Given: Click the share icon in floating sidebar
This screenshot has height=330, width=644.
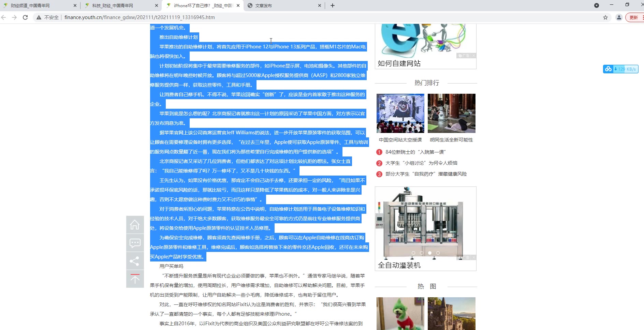Looking at the screenshot, I should click(x=135, y=261).
